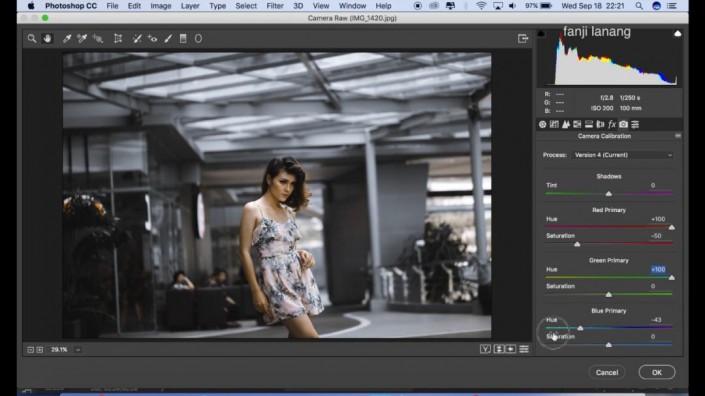
Task: Confirm changes with OK button
Action: click(x=656, y=372)
